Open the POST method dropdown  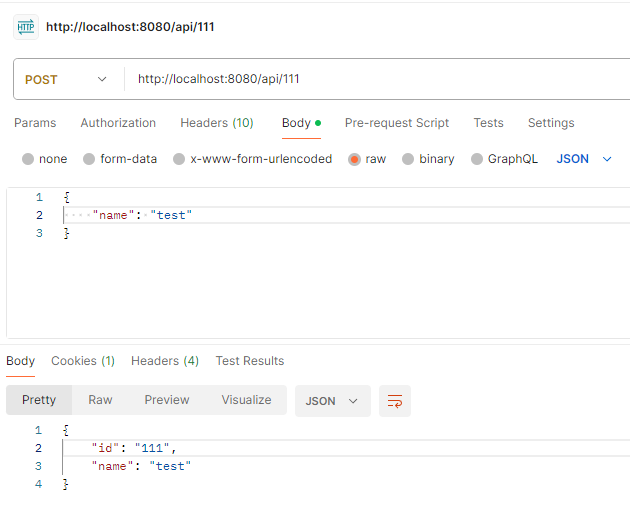(67, 79)
